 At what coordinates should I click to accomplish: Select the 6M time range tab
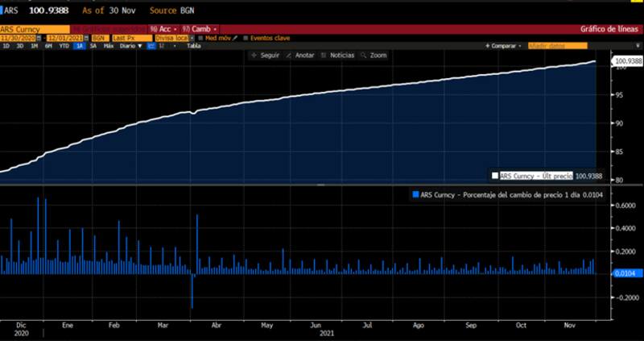coord(48,47)
